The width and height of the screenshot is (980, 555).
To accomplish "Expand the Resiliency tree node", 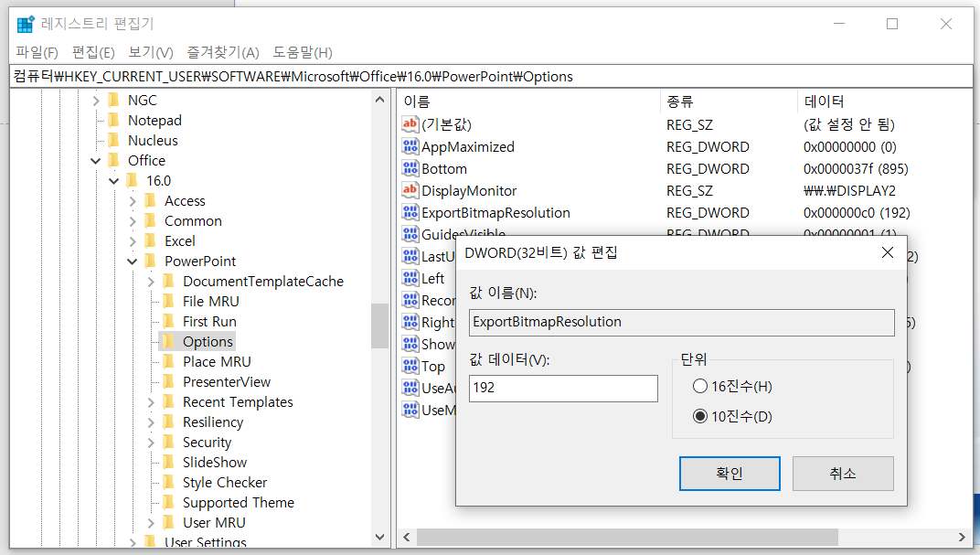I will [151, 422].
